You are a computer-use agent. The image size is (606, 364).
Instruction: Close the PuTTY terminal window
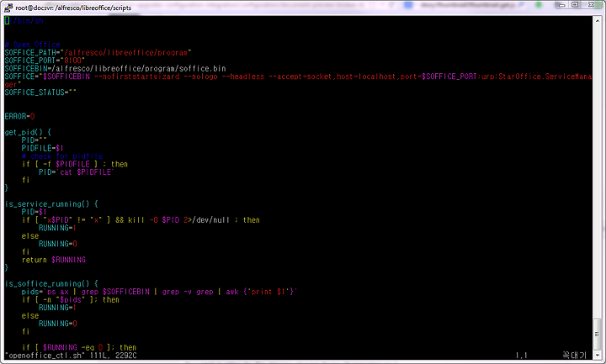(592, 5)
